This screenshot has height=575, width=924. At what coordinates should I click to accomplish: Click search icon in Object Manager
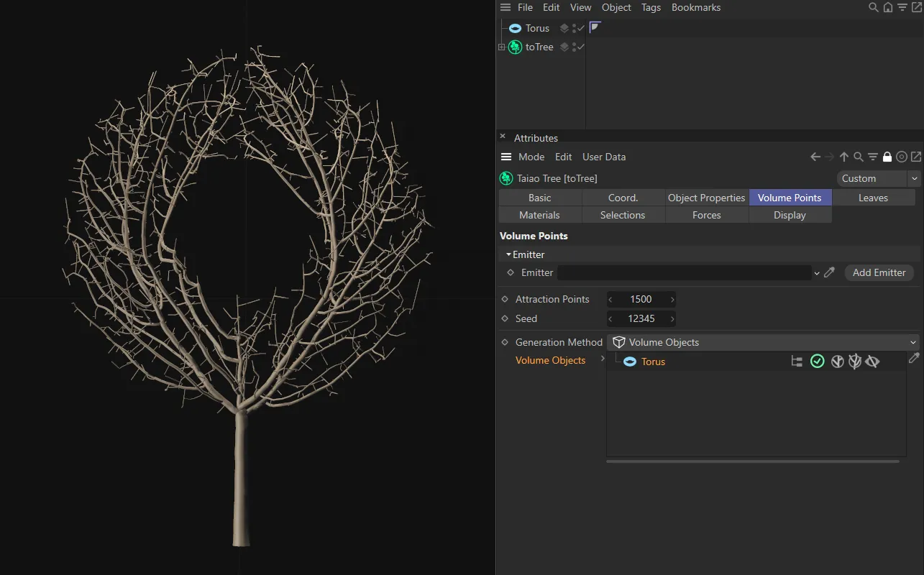point(874,7)
